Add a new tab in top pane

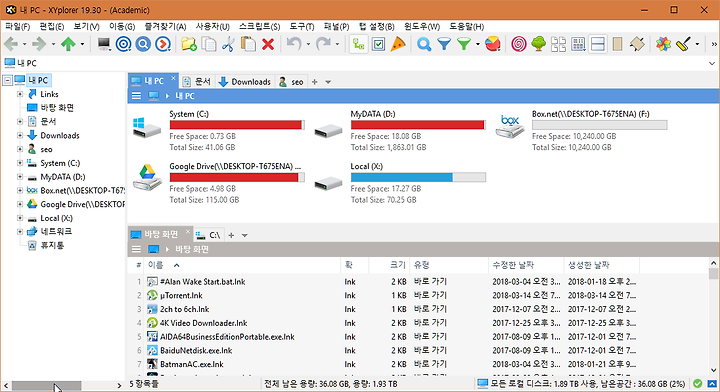point(315,82)
